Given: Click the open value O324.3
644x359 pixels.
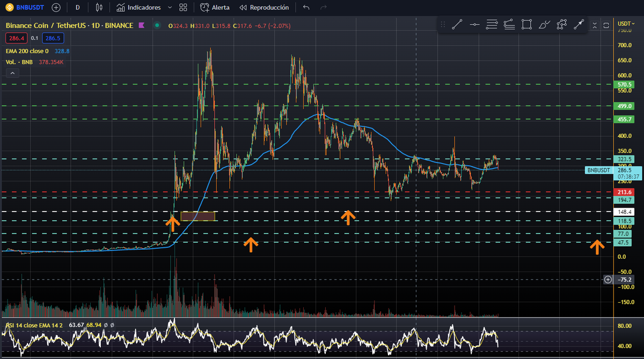Looking at the screenshot, I should 178,25.
